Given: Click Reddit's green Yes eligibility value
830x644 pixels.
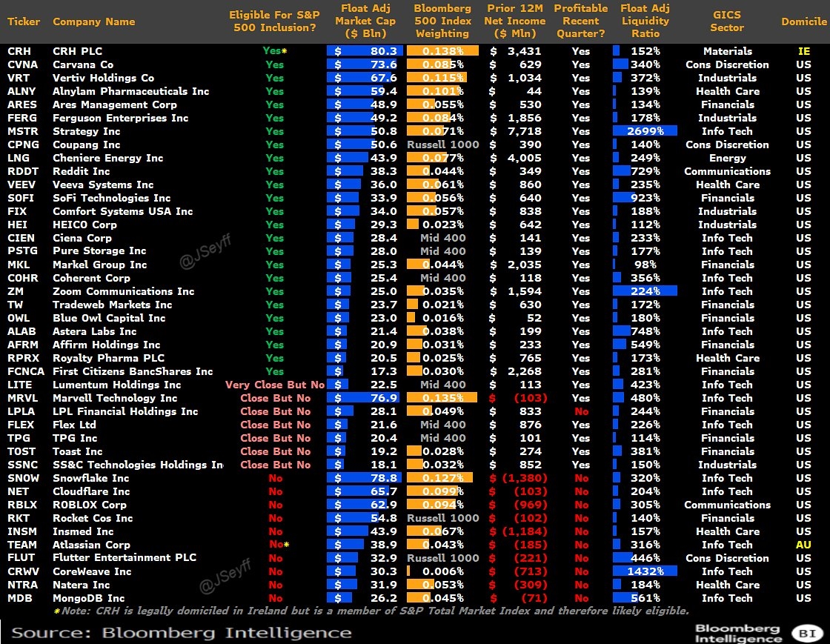Looking at the screenshot, I should pos(274,171).
